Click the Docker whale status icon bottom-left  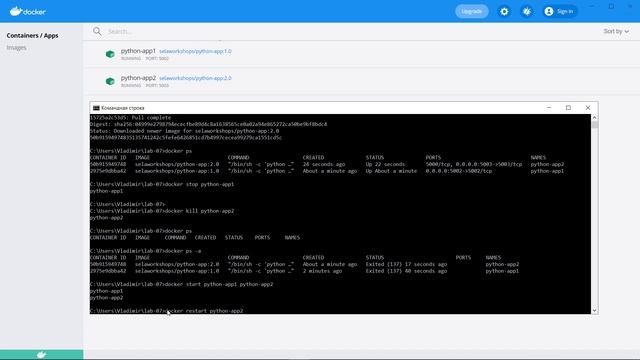41,355
